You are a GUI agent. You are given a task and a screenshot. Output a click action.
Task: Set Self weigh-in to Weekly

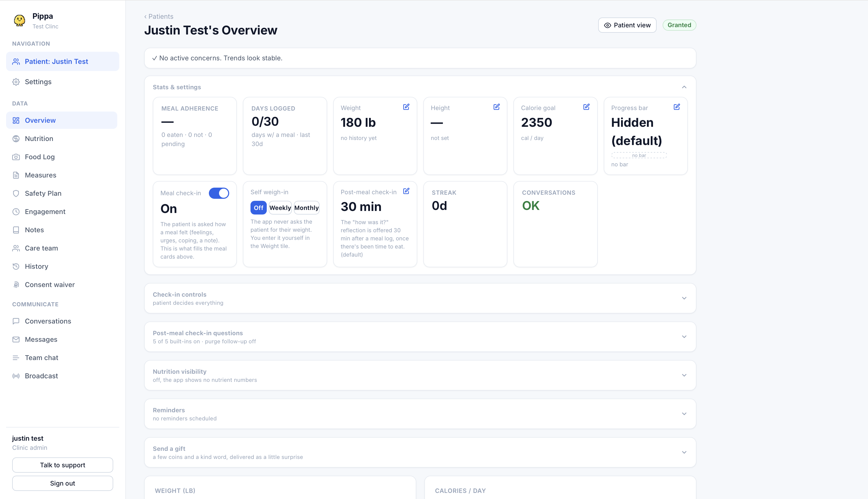[x=280, y=208]
